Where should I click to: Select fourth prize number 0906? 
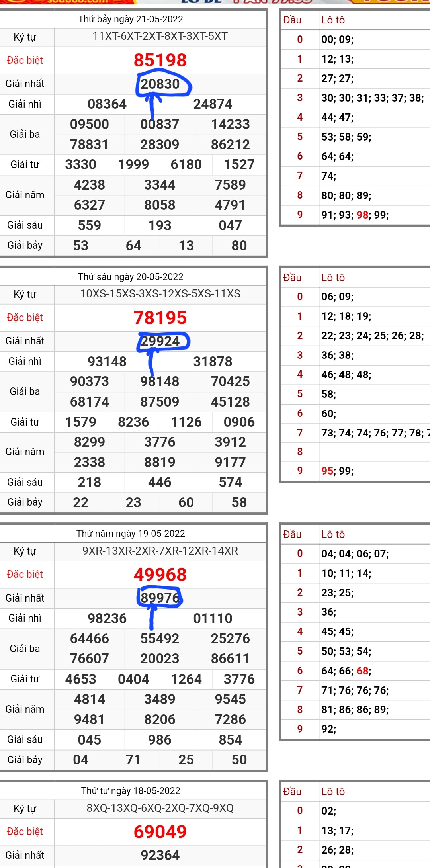click(239, 422)
